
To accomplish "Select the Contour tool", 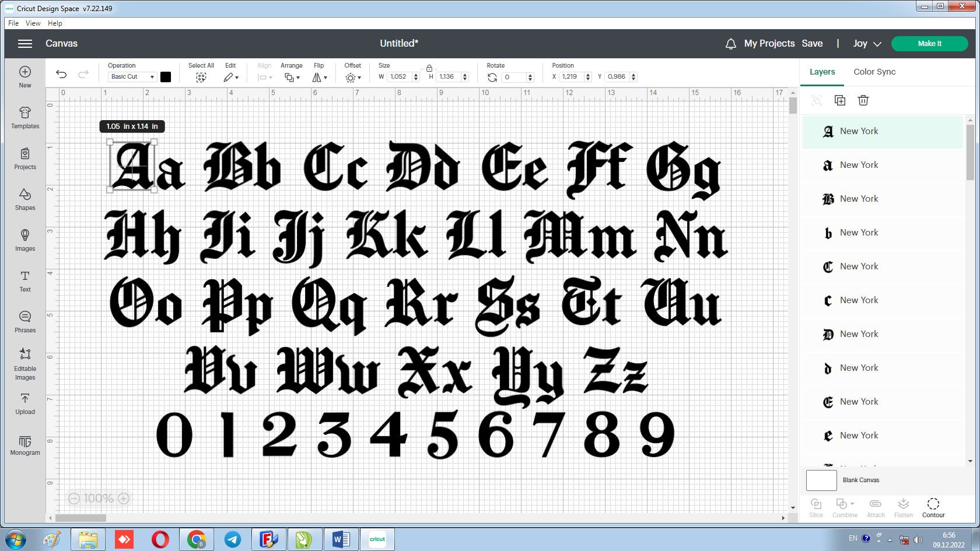I will tap(933, 506).
